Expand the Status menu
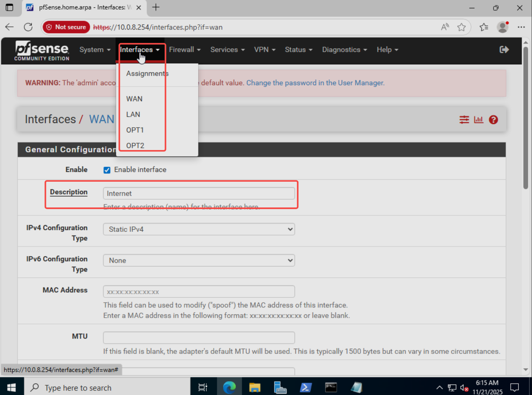 [298, 50]
